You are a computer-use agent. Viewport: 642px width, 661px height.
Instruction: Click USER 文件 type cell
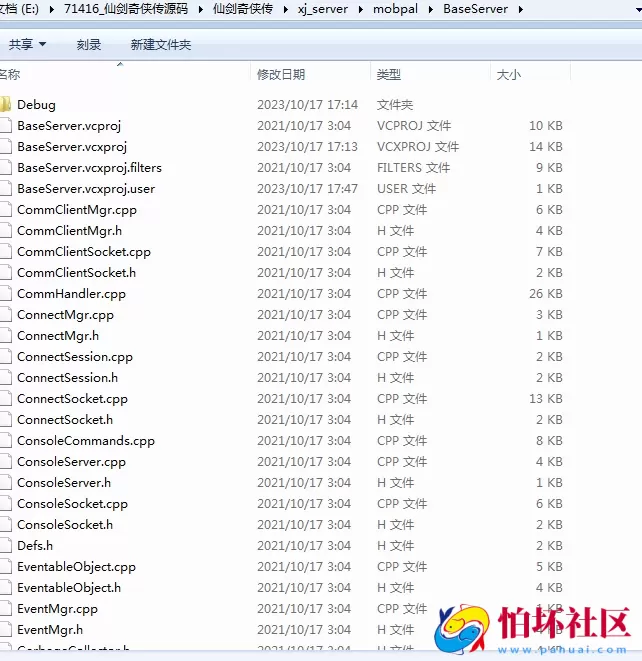click(x=406, y=188)
